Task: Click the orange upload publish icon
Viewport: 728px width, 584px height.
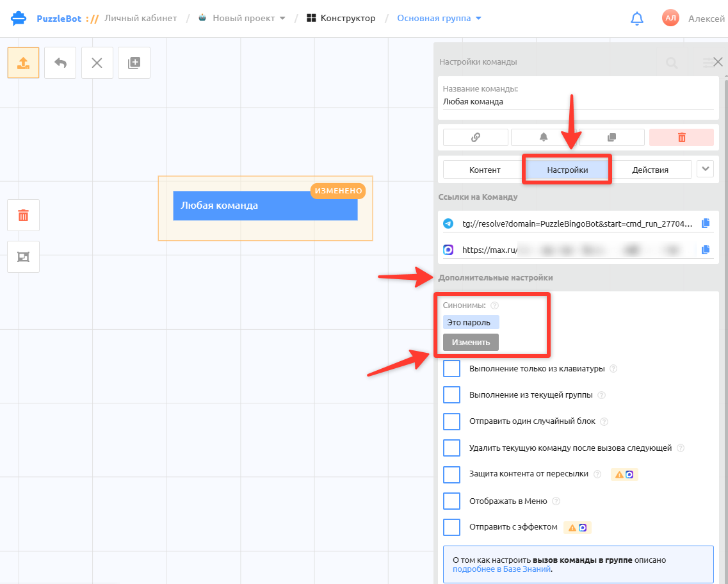Action: [23, 63]
